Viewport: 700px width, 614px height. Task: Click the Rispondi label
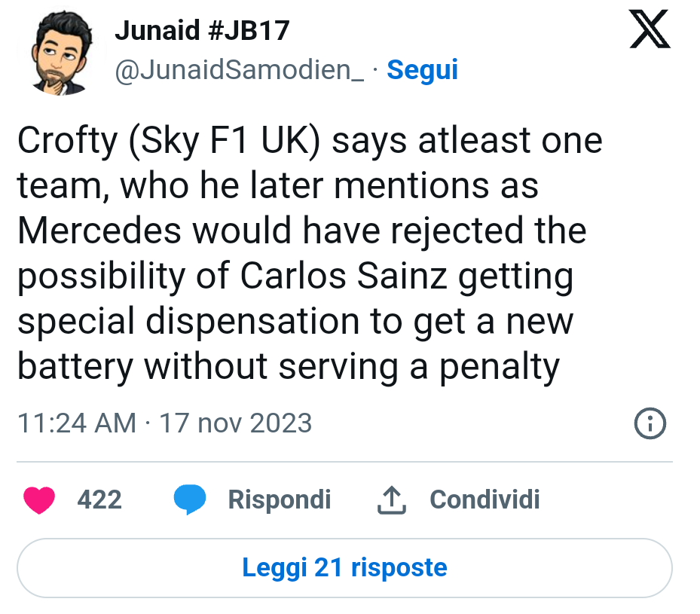point(280,499)
